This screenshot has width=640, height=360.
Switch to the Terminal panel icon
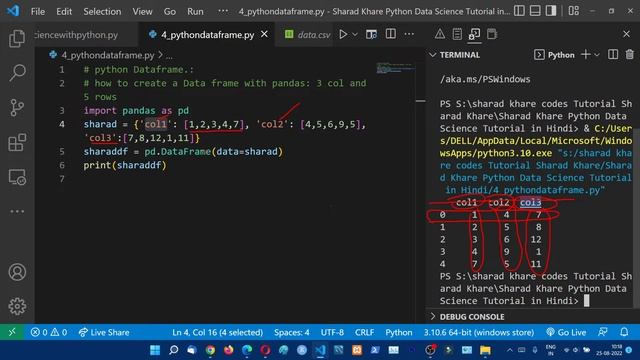474,34
